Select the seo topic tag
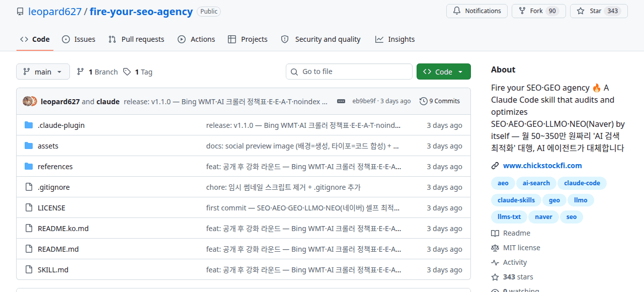Viewport: 644px width, 292px height. pyautogui.click(x=572, y=217)
